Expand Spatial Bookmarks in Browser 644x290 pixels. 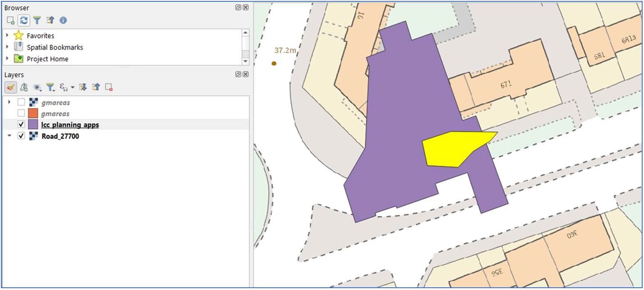(x=7, y=47)
